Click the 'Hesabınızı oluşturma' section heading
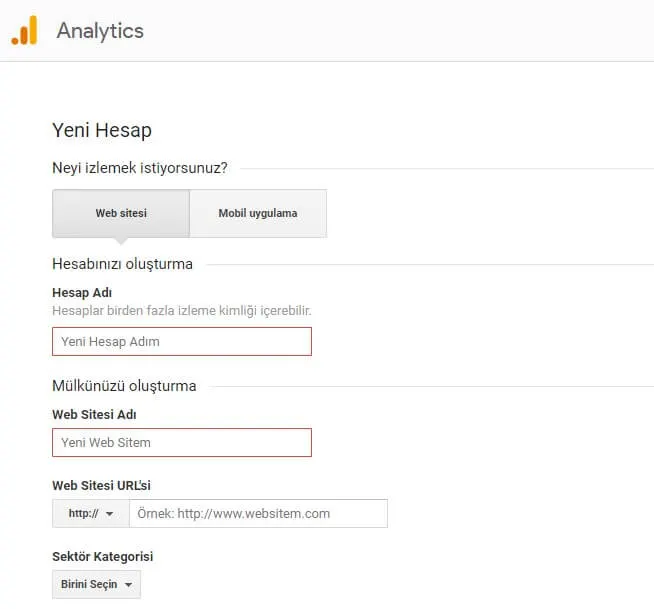The height and width of the screenshot is (609, 654). coord(122,264)
